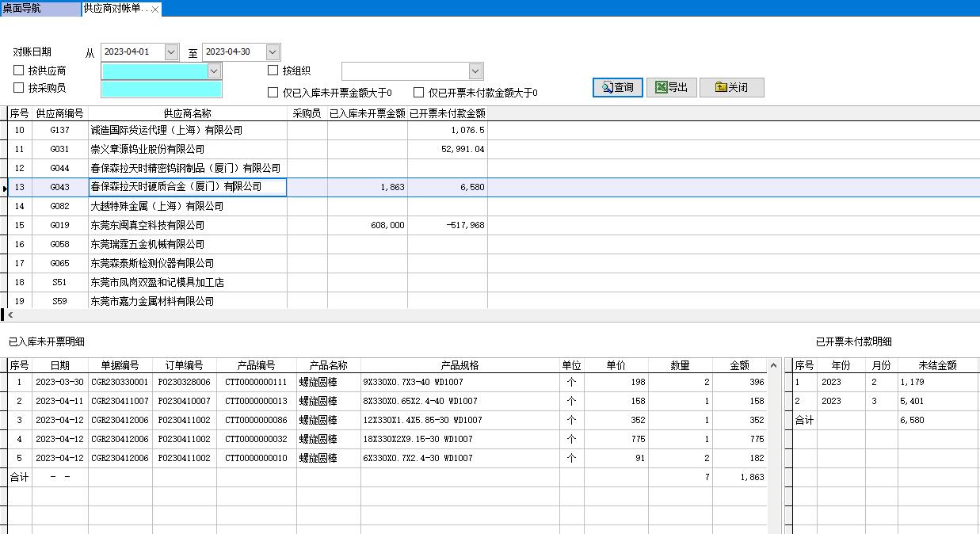Open the organization dropdown beside 按组织

475,71
